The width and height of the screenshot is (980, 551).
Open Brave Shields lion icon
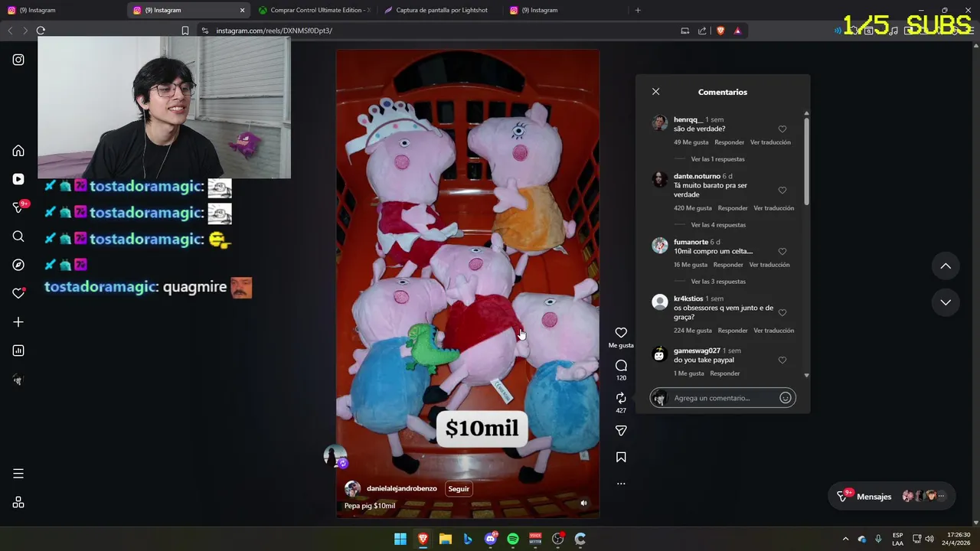tap(720, 31)
